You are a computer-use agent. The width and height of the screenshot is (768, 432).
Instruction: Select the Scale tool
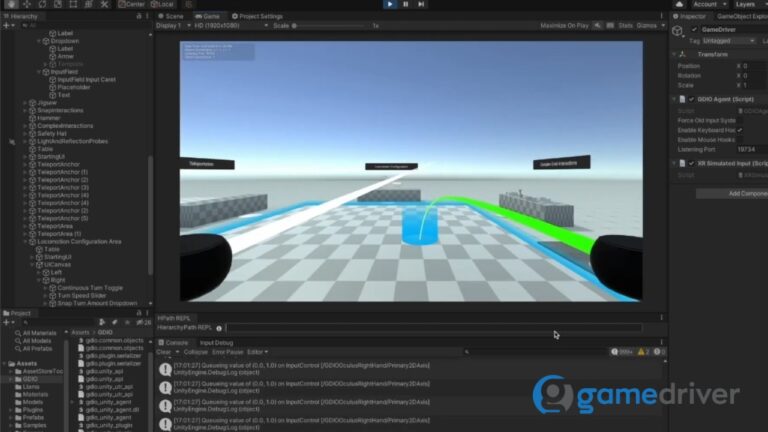tap(58, 4)
